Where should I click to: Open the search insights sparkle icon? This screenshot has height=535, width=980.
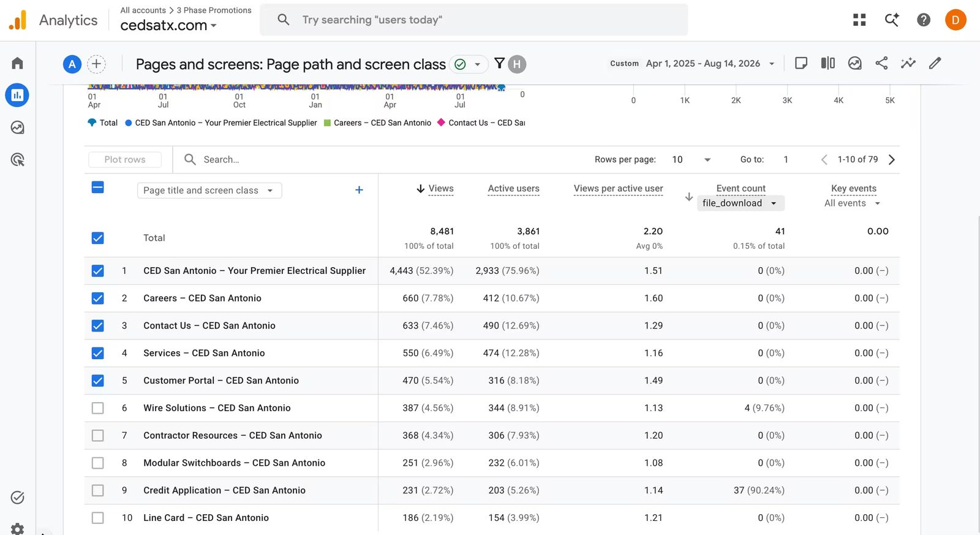click(x=892, y=20)
